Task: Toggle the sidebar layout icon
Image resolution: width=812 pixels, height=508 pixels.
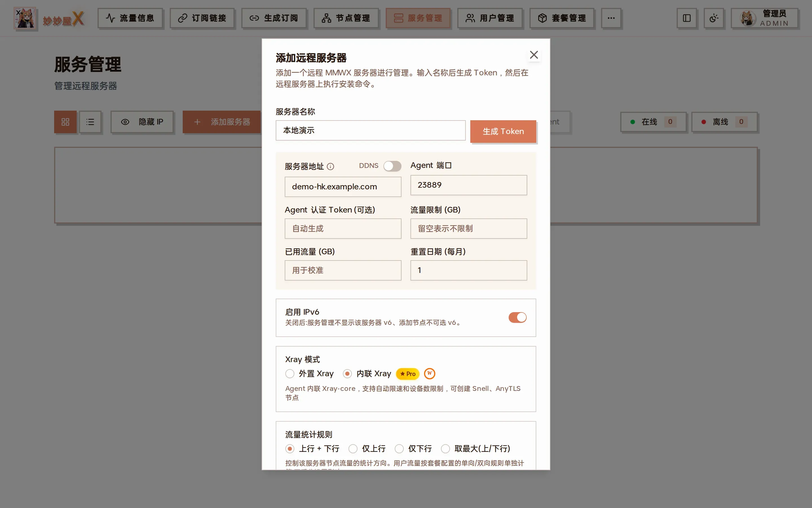Action: pyautogui.click(x=687, y=18)
